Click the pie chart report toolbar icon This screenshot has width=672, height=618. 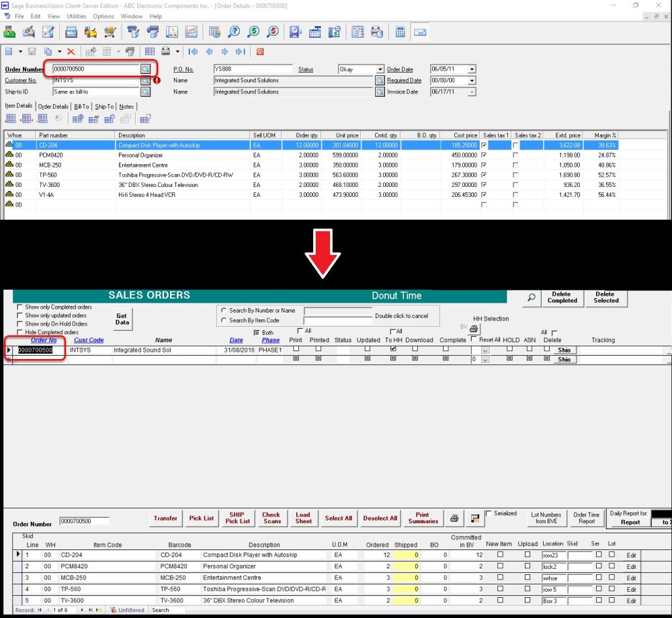click(215, 32)
